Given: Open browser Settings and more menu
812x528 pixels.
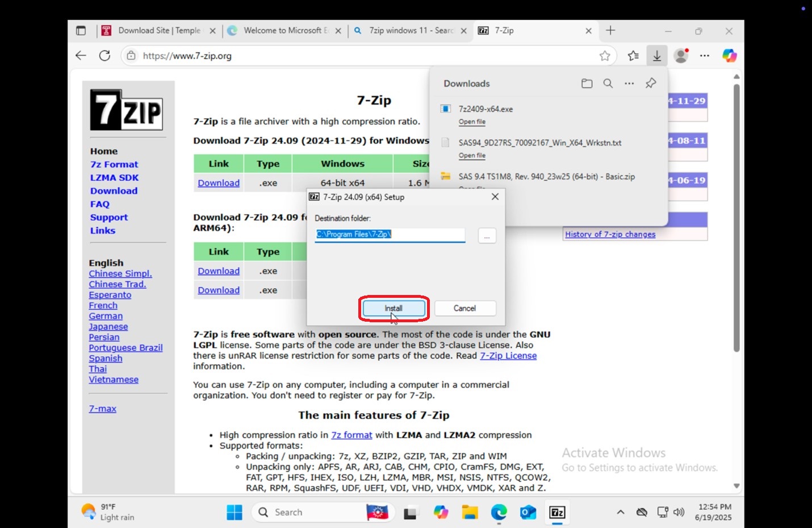Looking at the screenshot, I should click(705, 56).
